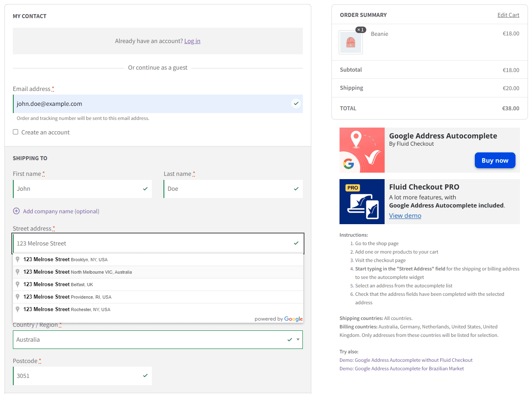532x394 pixels.
Task: Click the Beanie product thumbnail
Action: [x=351, y=42]
